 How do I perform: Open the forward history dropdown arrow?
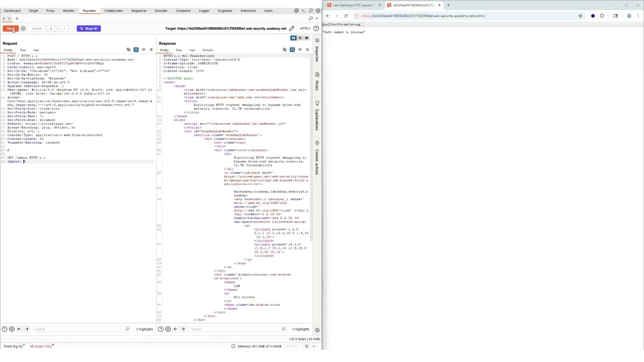click(x=69, y=29)
